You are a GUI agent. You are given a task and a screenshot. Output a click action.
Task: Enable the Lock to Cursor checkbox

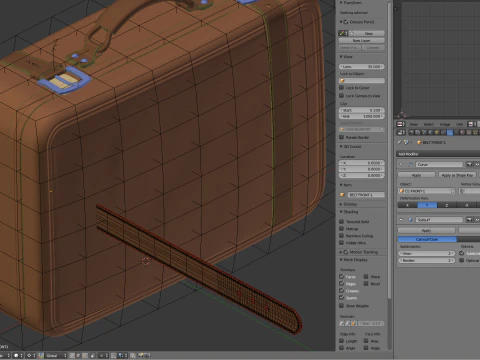[341, 88]
